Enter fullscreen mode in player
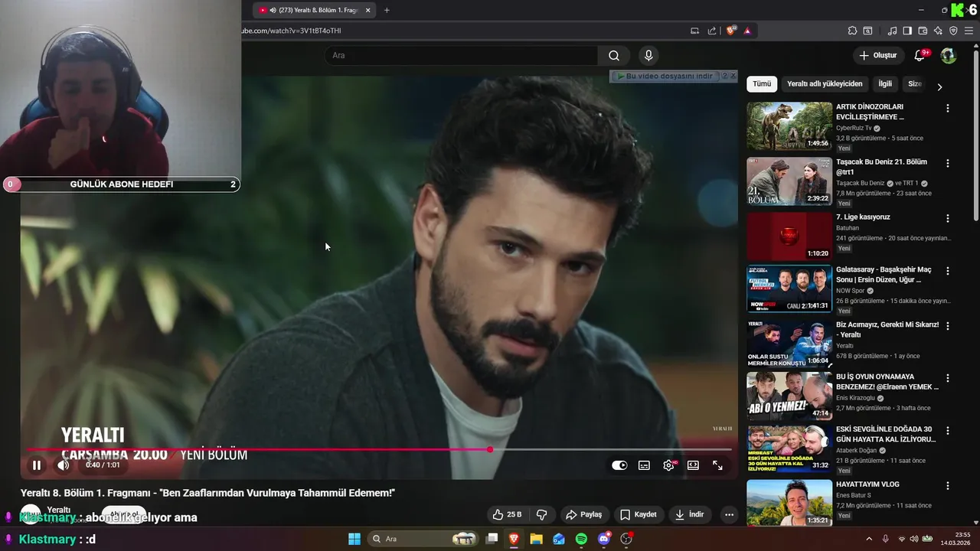980x551 pixels. [717, 465]
